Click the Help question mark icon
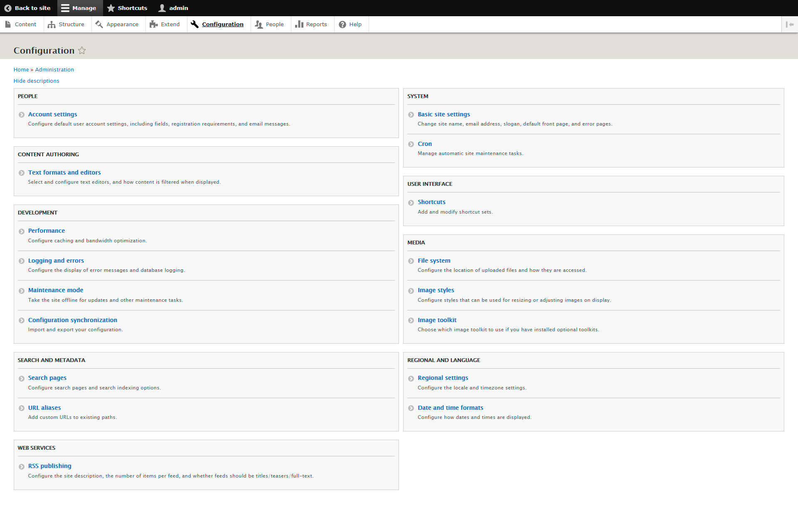798x532 pixels. click(x=342, y=25)
